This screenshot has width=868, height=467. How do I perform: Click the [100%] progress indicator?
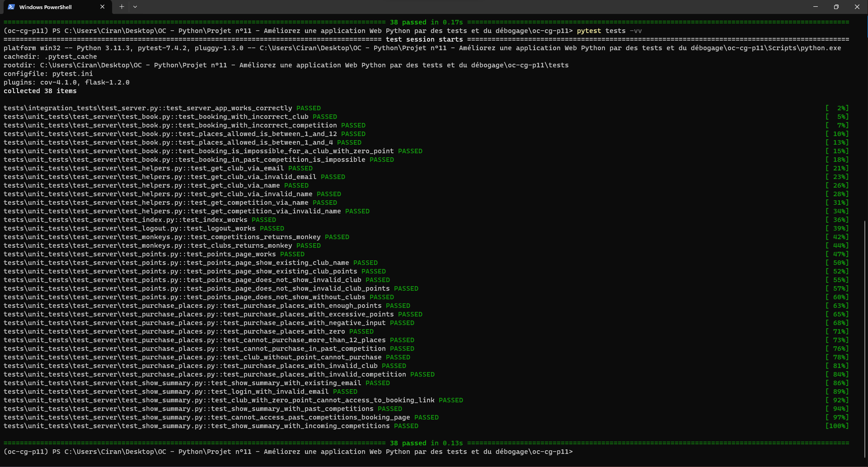837,426
